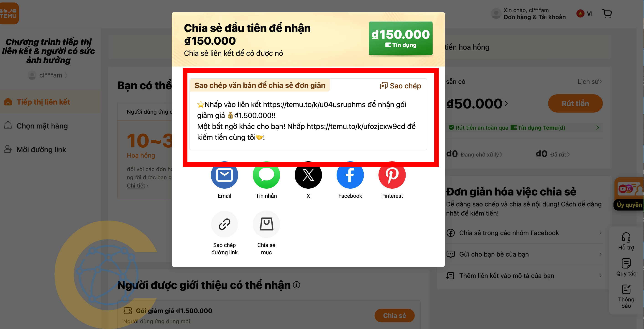Expand Thêm liên kết vào mô tả
The height and width of the screenshot is (329, 644).
tap(524, 276)
